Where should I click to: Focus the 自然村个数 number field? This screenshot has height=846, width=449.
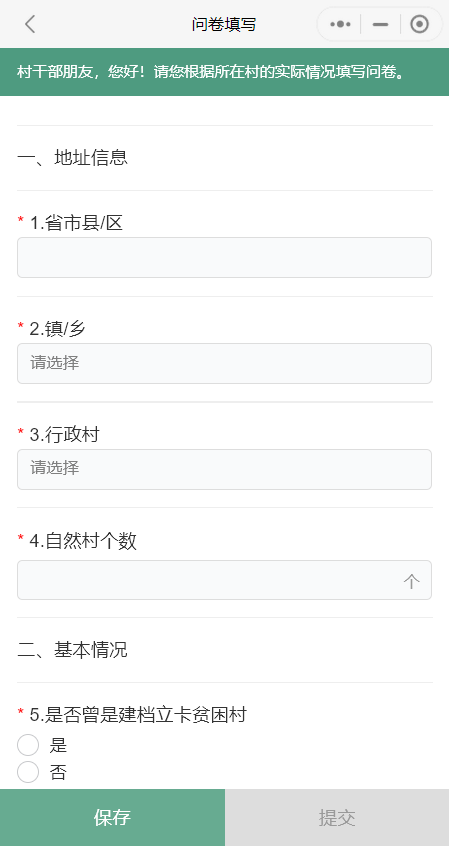pyautogui.click(x=224, y=580)
